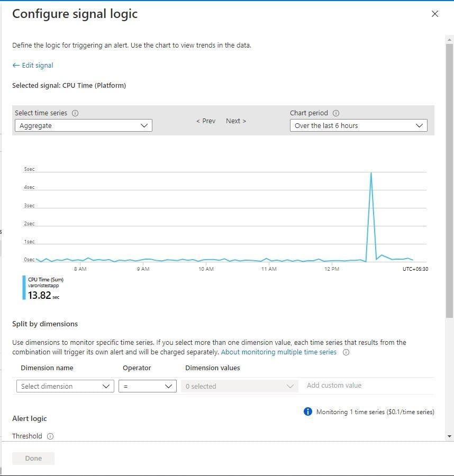This screenshot has height=476, width=454.
Task: Open the Operator equals dropdown
Action: [x=148, y=386]
